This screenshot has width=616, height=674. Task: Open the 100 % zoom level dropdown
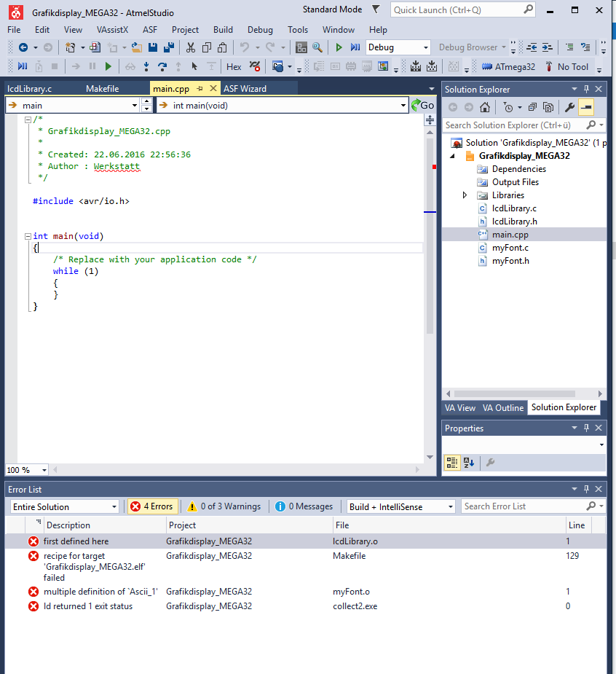[44, 470]
